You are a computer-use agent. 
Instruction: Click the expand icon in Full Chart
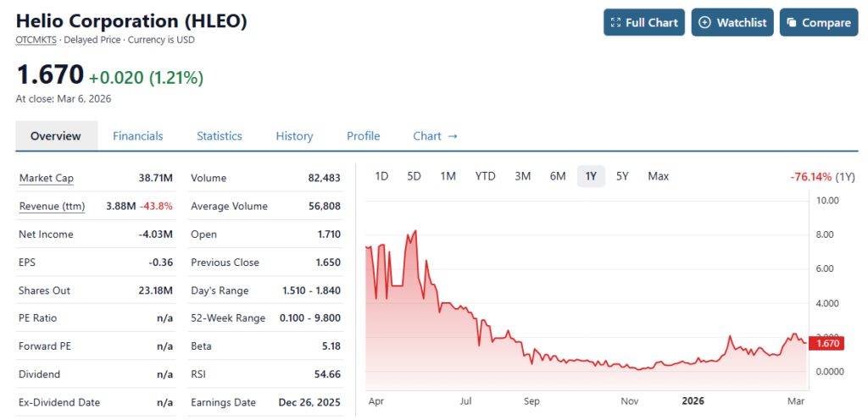click(x=616, y=23)
